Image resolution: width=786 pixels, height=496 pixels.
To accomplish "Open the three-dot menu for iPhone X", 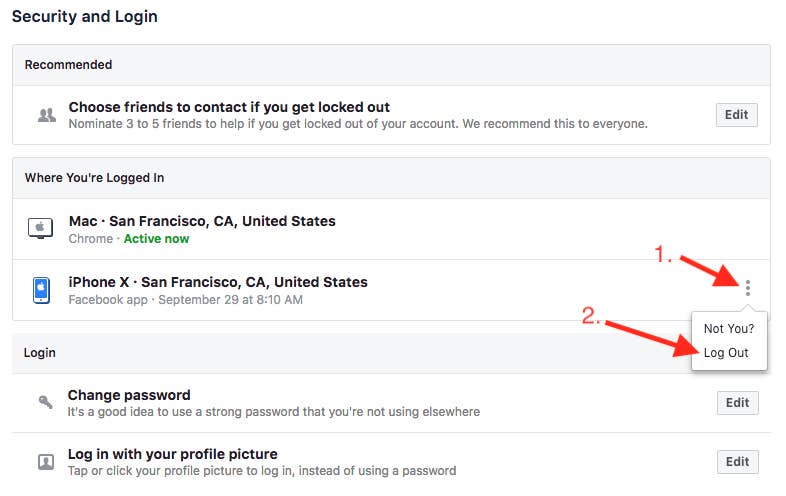I will tap(747, 288).
